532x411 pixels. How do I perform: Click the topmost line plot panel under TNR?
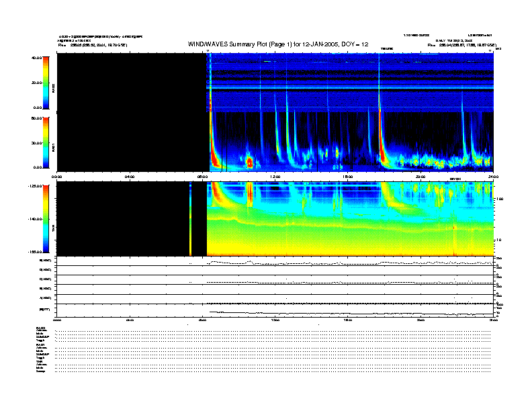coord(275,261)
